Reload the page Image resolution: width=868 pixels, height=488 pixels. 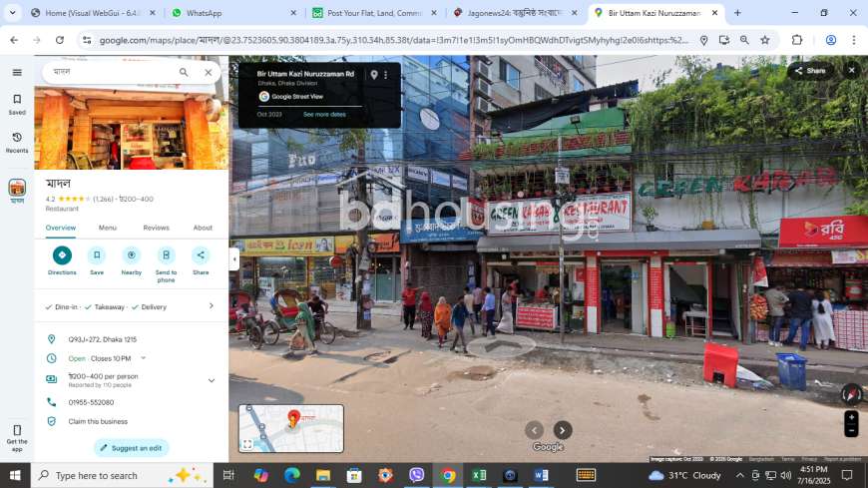[x=60, y=40]
